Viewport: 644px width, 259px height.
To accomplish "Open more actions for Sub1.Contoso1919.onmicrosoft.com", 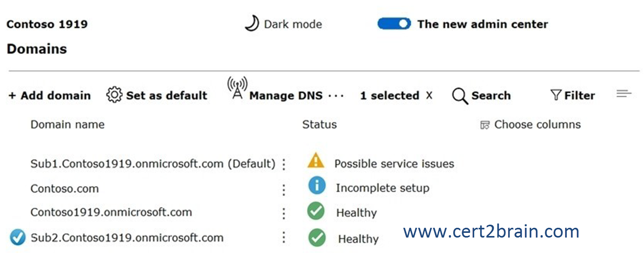I will point(284,164).
